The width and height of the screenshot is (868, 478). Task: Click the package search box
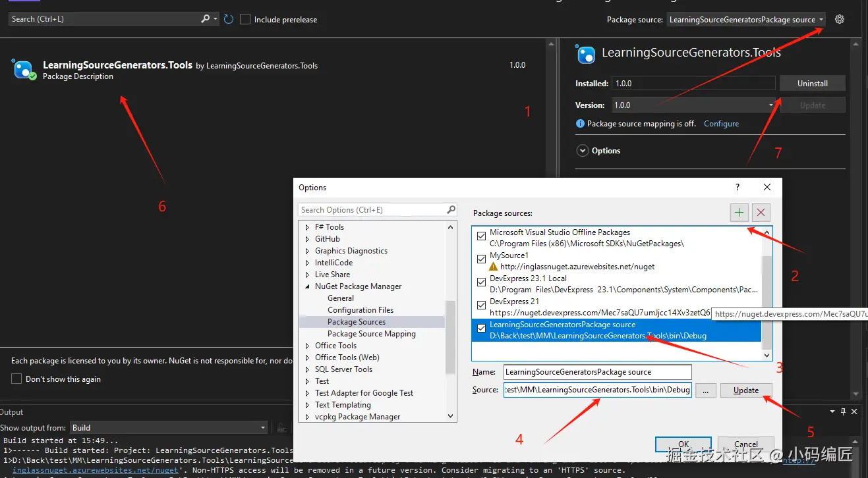tap(105, 19)
